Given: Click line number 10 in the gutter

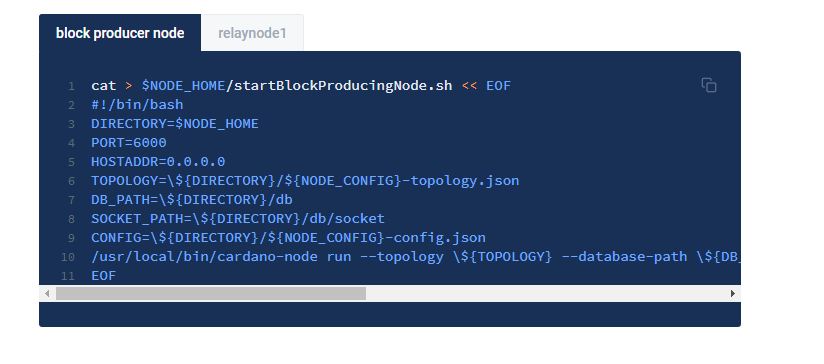Looking at the screenshot, I should (68, 257).
